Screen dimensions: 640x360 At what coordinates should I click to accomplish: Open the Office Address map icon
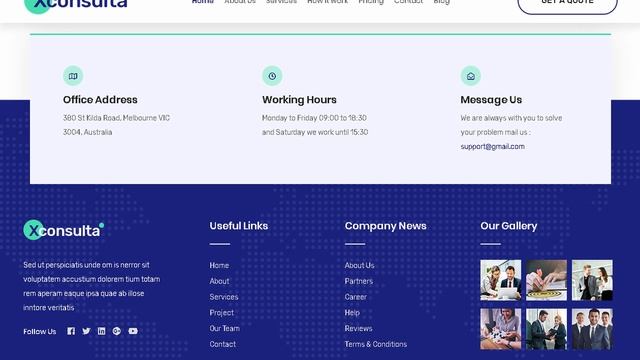pyautogui.click(x=73, y=76)
